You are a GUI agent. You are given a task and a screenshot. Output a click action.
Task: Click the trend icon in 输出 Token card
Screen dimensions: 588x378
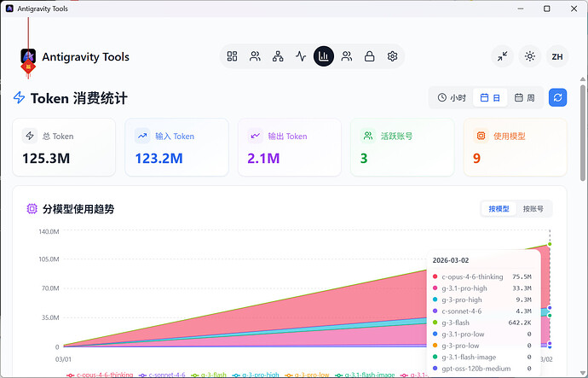(x=255, y=136)
